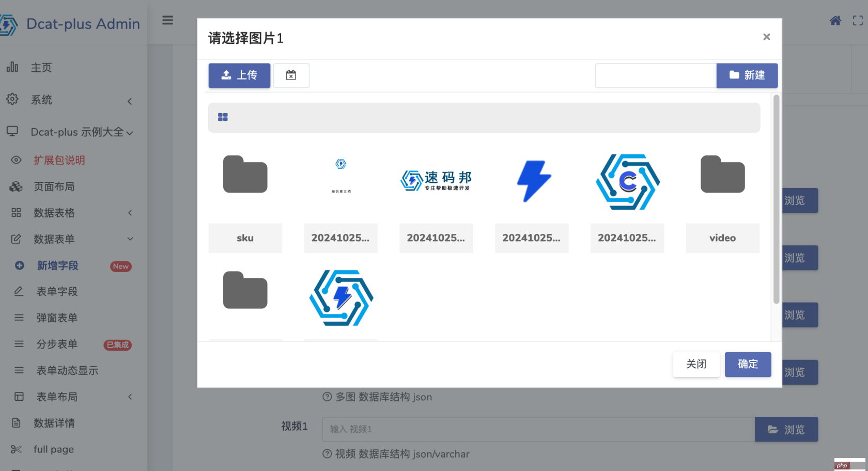Open the video folder icon
The width and height of the screenshot is (868, 471).
pos(722,174)
